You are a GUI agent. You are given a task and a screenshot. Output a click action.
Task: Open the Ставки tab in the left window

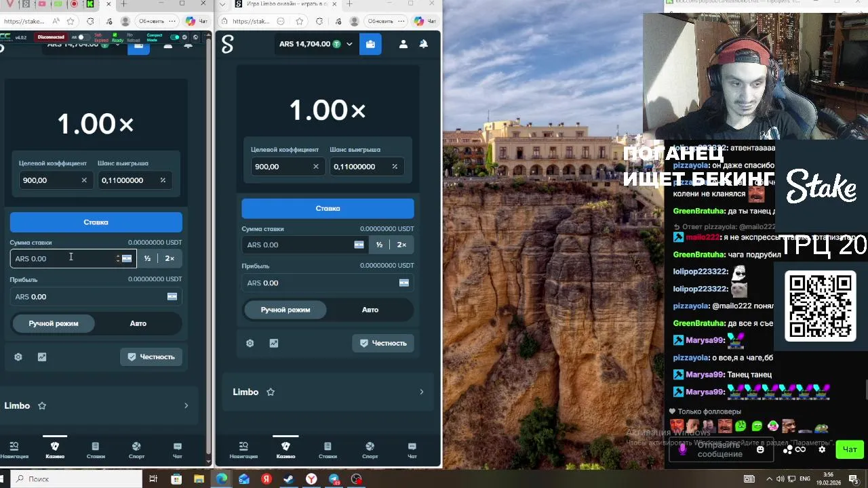click(96, 450)
